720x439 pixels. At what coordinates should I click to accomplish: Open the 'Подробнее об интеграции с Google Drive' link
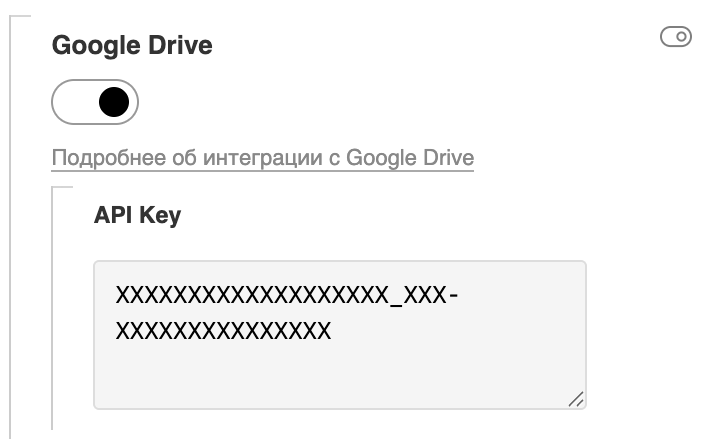(x=262, y=158)
